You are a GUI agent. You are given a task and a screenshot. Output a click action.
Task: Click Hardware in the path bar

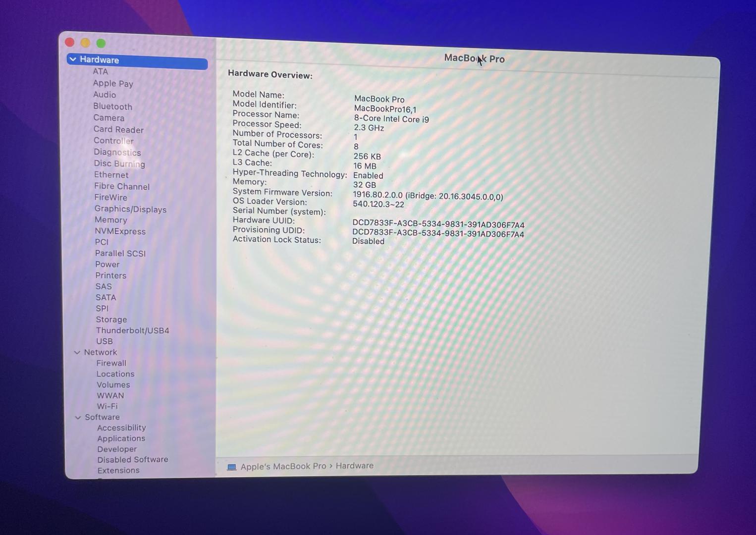(355, 466)
